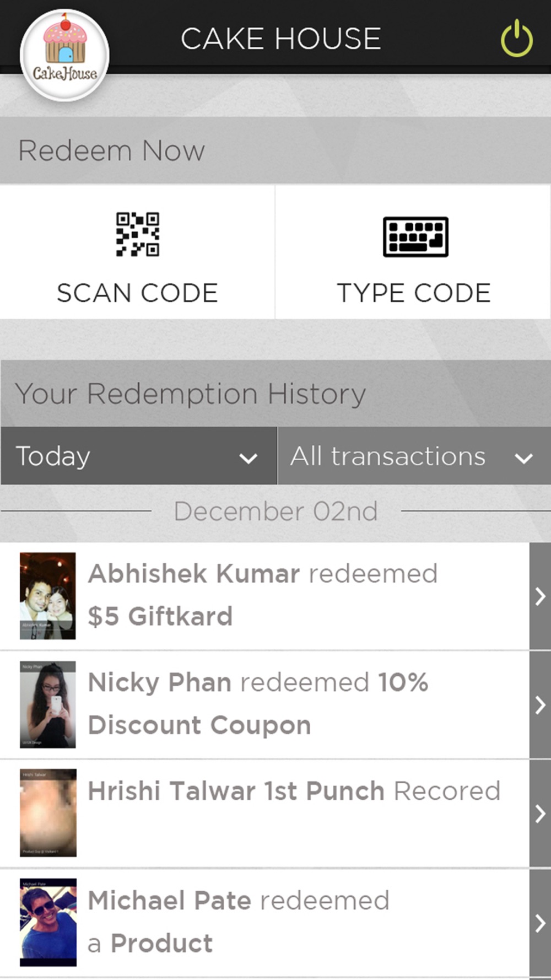This screenshot has width=551, height=980.
Task: Tap the green power logout icon
Action: [x=516, y=38]
